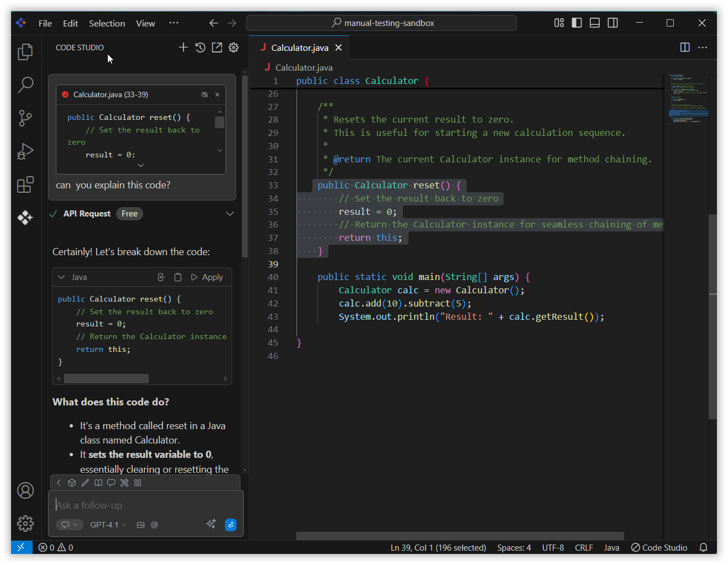
Task: Navigate back with the arrow
Action: click(214, 23)
